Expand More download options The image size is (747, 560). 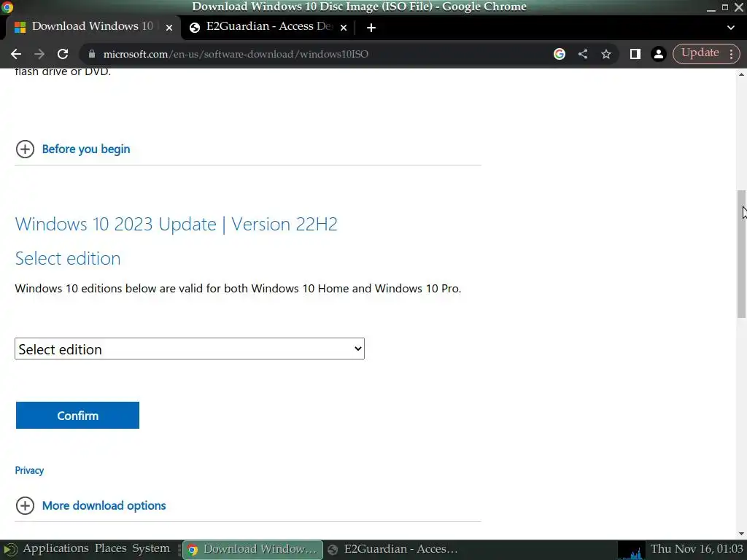coord(104,505)
